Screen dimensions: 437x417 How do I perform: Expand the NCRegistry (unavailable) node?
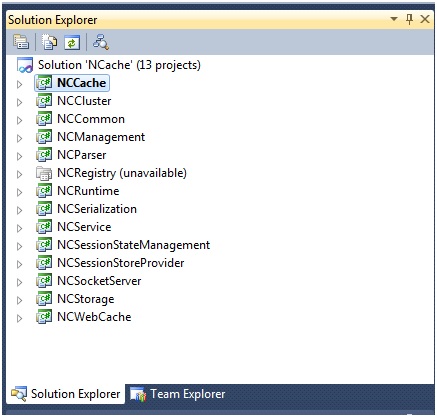[19, 174]
